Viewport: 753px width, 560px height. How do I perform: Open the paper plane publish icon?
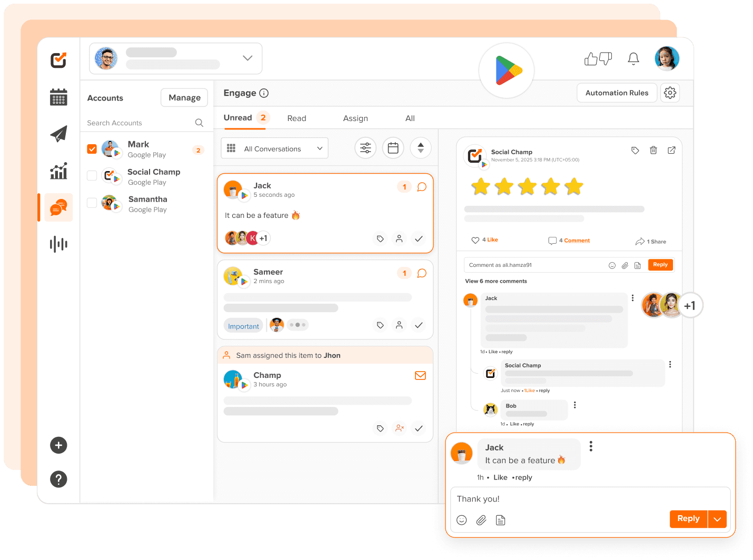tap(58, 134)
